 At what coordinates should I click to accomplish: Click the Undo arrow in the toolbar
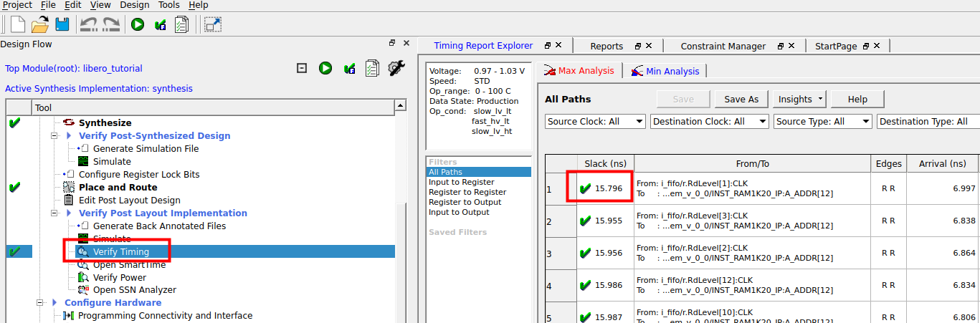pyautogui.click(x=88, y=24)
